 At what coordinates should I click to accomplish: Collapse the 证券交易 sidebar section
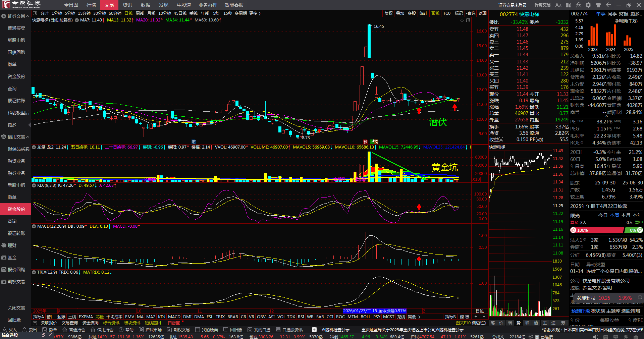28,16
